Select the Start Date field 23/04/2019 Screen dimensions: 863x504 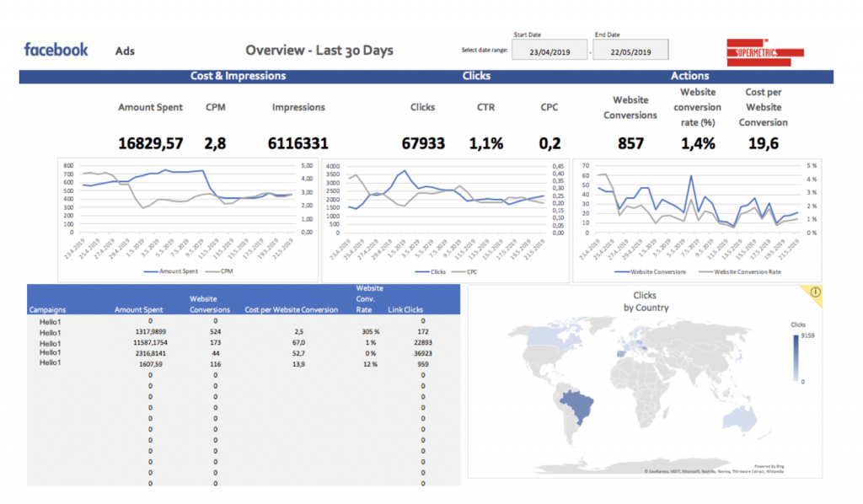point(549,50)
